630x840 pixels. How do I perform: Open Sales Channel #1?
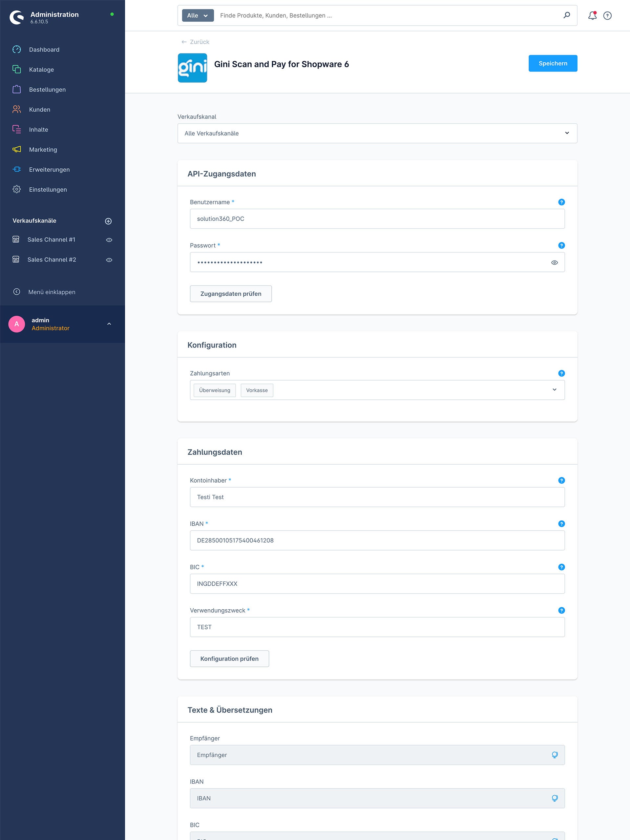(x=51, y=240)
